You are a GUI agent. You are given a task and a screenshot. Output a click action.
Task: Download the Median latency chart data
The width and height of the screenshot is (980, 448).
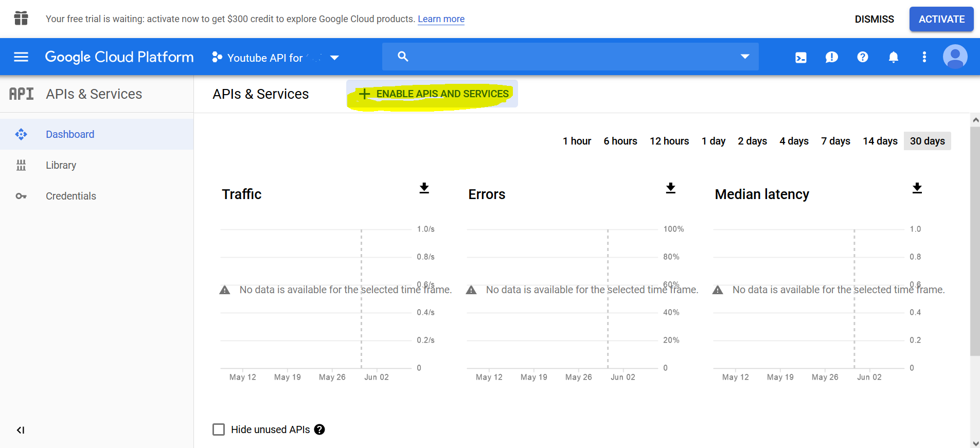coord(917,188)
